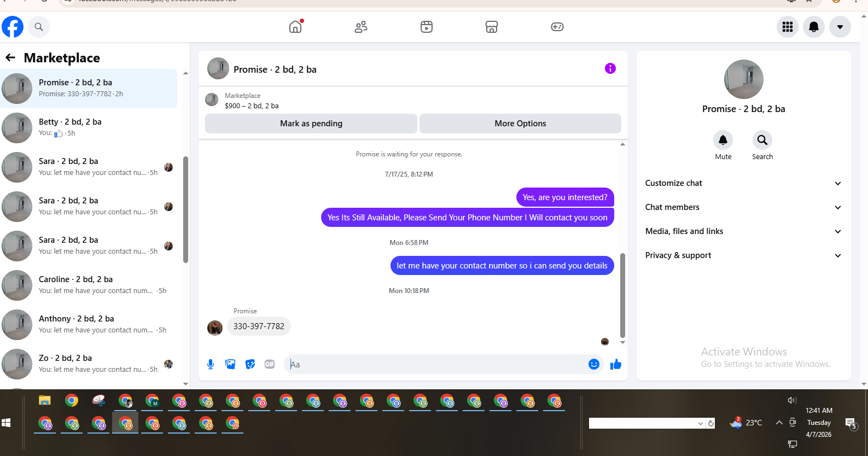This screenshot has width=868, height=456.
Task: Open the taskbar address box dropdown
Action: click(701, 423)
